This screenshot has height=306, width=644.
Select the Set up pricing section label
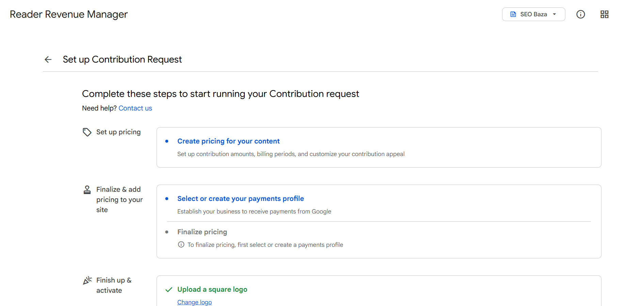pos(118,132)
